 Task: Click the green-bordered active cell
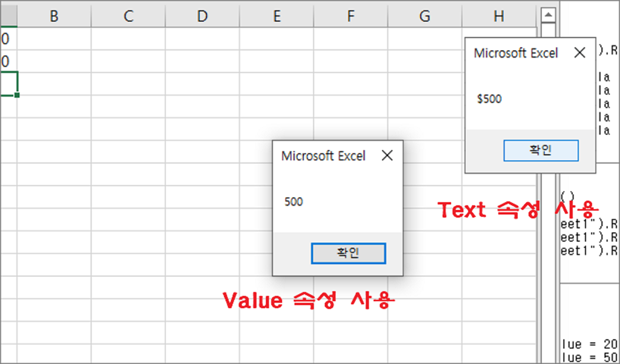8,83
